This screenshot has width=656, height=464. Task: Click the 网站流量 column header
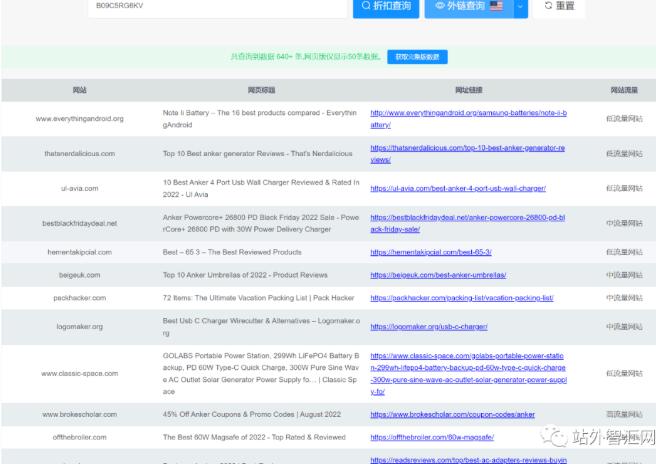click(624, 90)
